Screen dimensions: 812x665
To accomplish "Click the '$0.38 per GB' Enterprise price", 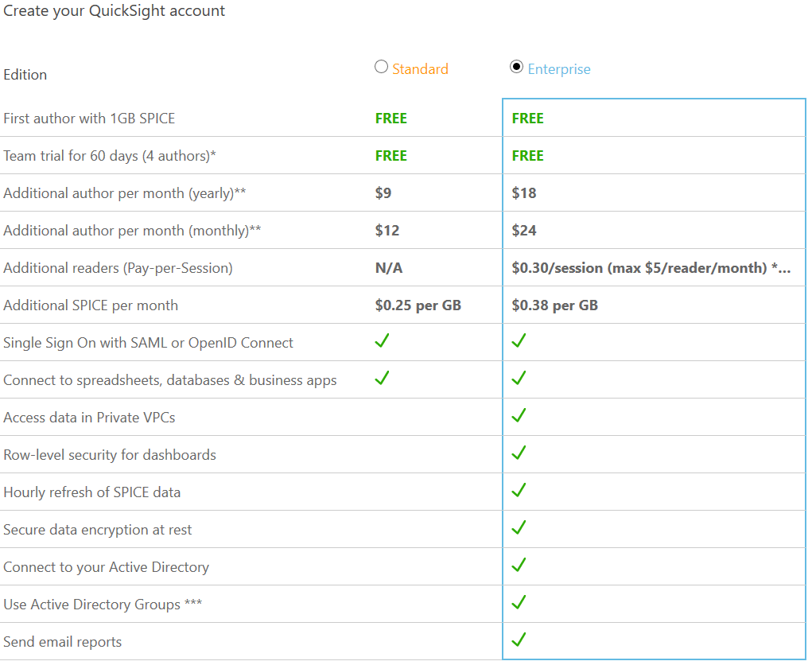I will 554,305.
